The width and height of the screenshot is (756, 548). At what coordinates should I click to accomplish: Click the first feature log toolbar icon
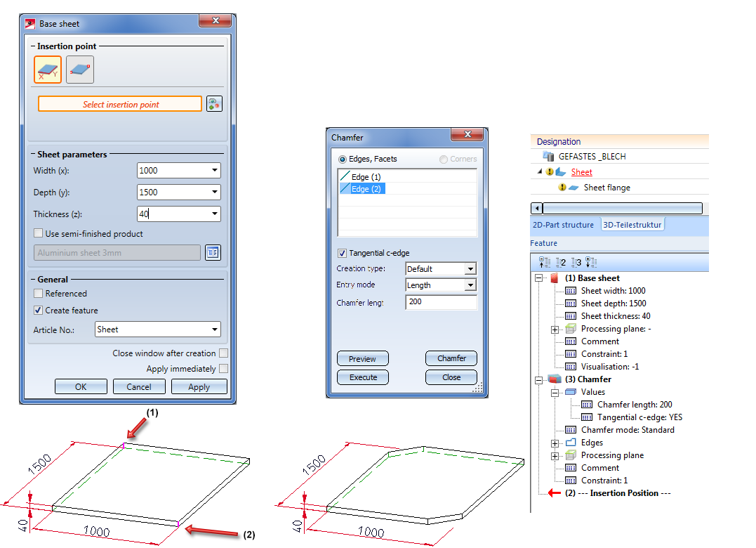(544, 262)
